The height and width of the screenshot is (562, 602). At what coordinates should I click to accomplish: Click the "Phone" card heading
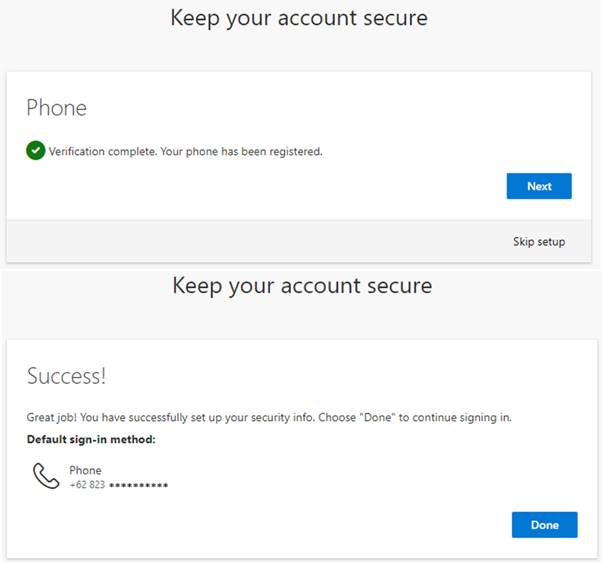pos(56,108)
